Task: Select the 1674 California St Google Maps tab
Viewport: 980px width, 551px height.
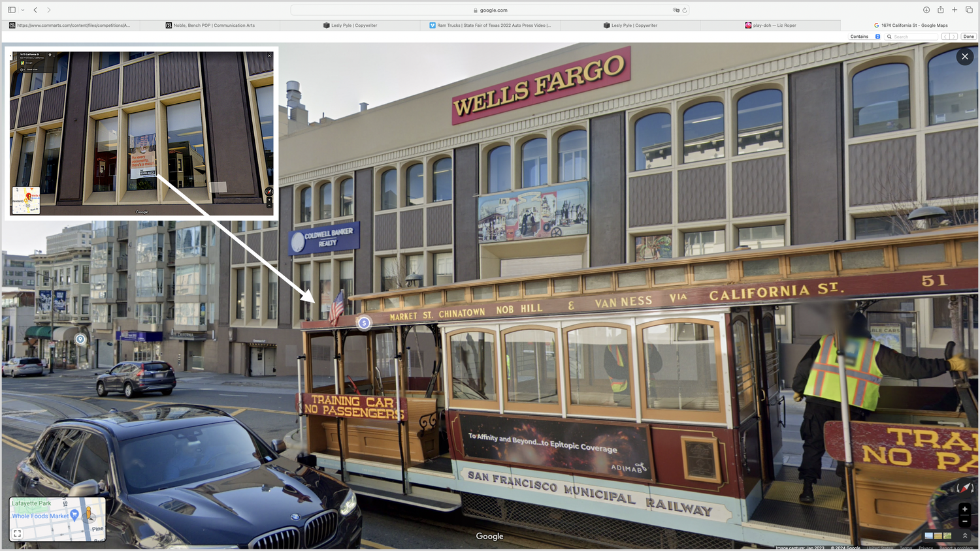Action: (x=910, y=25)
